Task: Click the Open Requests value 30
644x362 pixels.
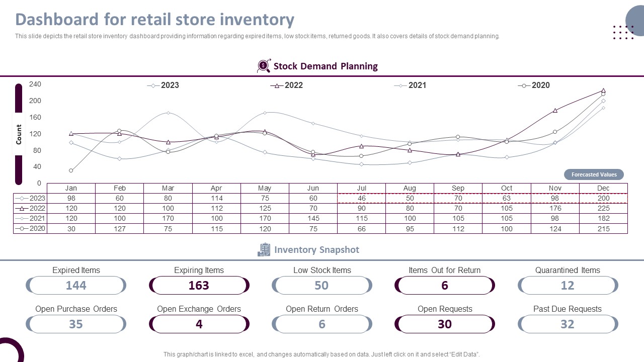Action: [x=445, y=324]
